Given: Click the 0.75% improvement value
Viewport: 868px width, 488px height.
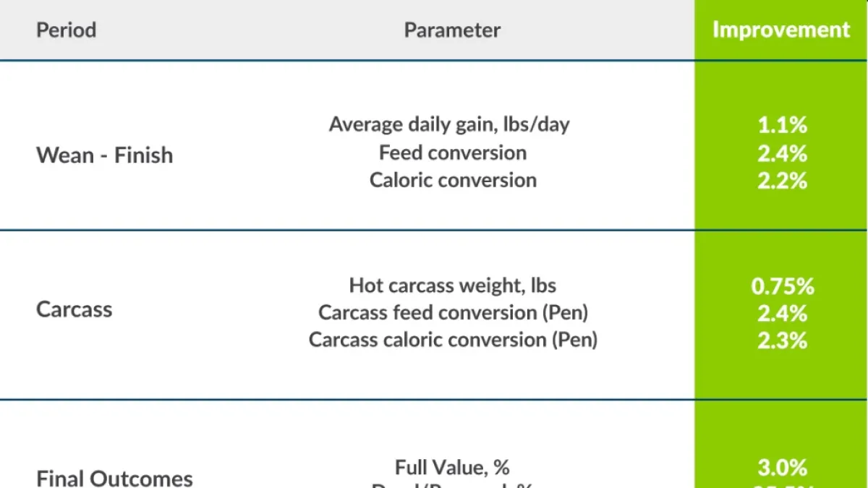Looking at the screenshot, I should (x=782, y=286).
